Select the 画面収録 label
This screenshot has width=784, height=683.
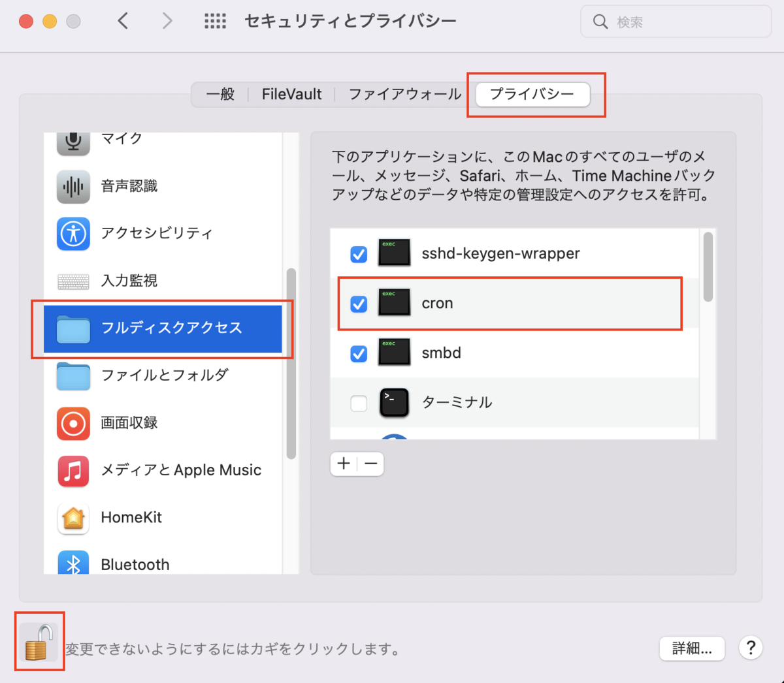point(129,422)
